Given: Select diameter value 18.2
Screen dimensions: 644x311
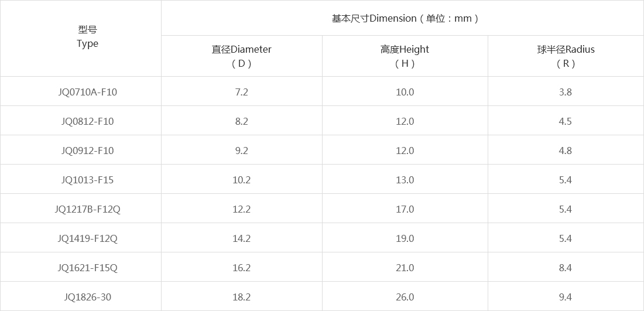Looking at the screenshot, I should click(241, 297).
